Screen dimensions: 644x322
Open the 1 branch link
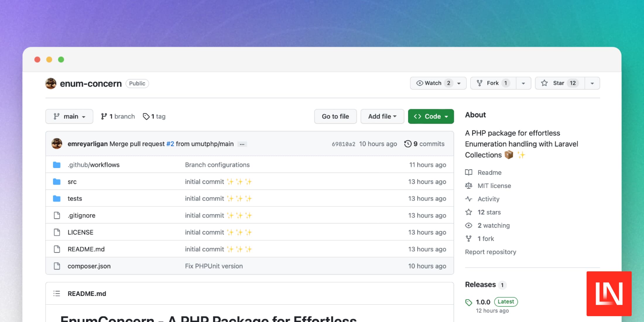click(118, 117)
